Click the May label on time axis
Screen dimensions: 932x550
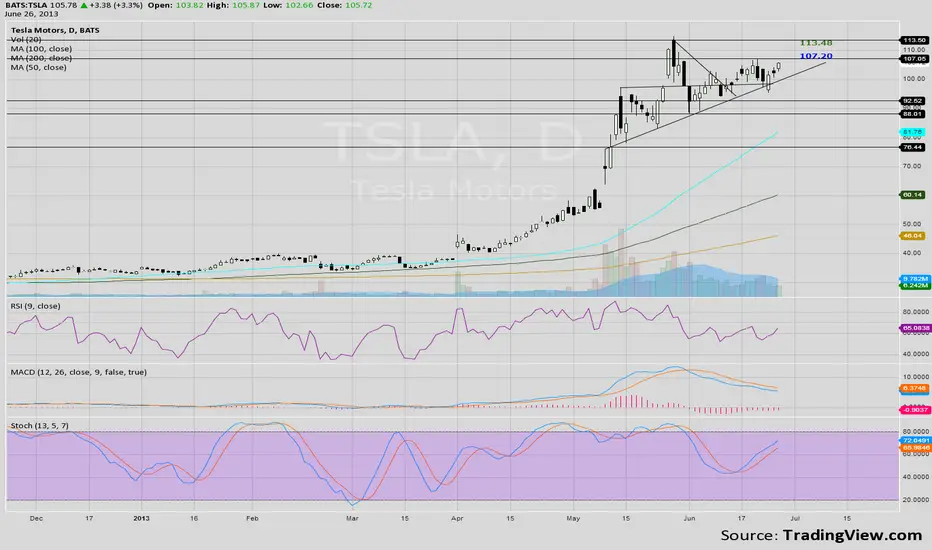click(x=573, y=518)
